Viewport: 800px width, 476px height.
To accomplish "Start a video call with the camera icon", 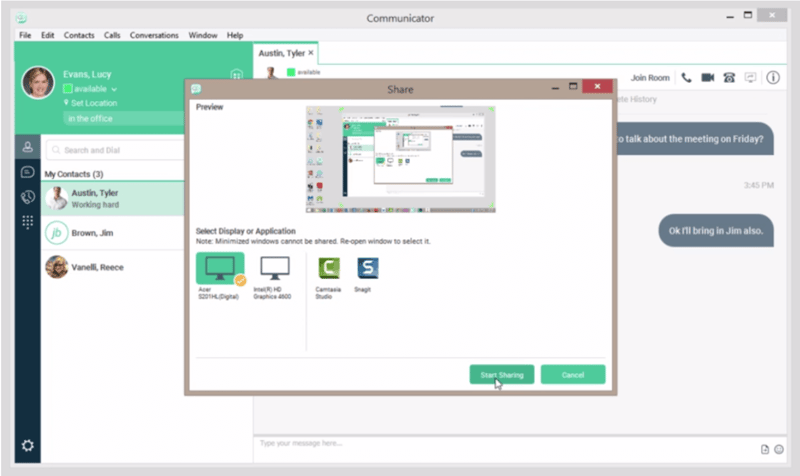I will [708, 77].
